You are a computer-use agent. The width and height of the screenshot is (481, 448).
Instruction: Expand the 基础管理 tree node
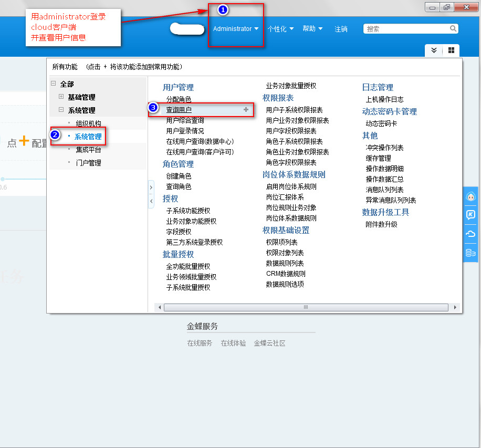pyautogui.click(x=61, y=97)
